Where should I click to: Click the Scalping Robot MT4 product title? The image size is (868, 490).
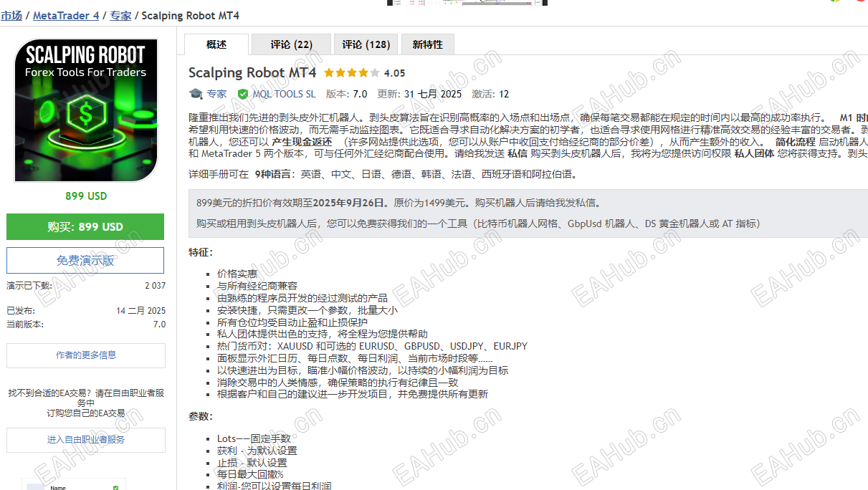252,72
